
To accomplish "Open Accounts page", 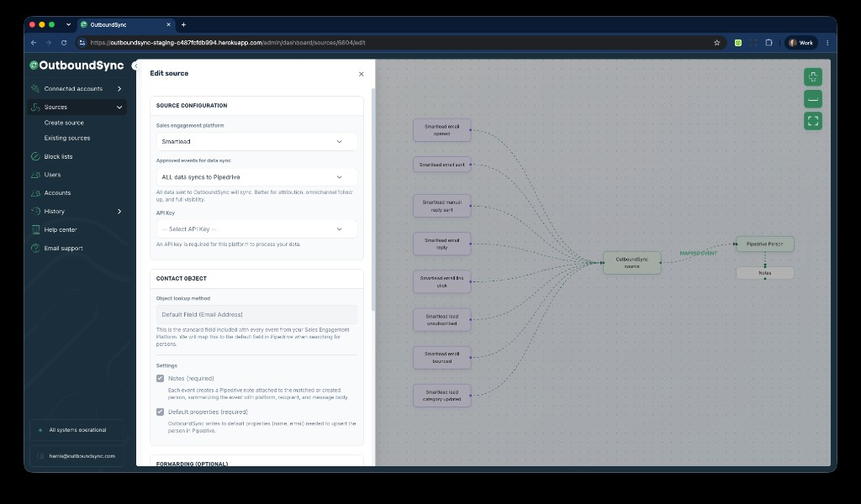I will coord(57,193).
